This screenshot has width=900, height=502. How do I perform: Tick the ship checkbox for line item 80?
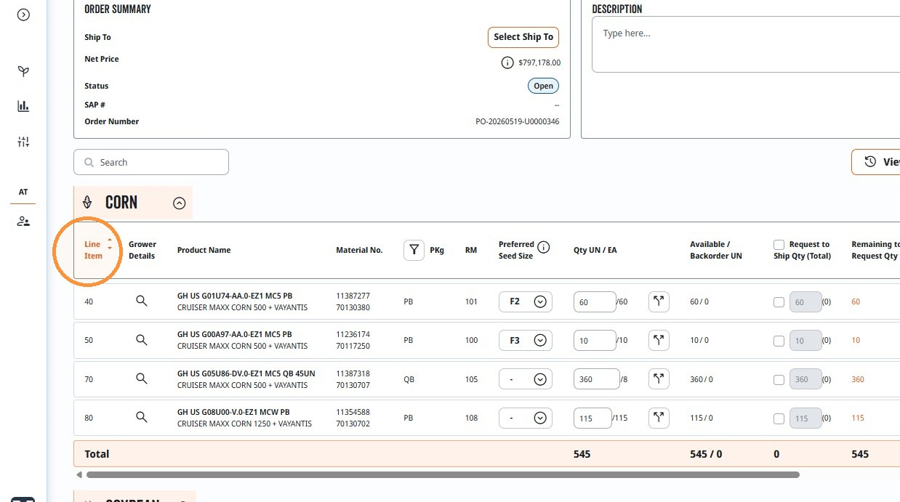click(x=778, y=419)
